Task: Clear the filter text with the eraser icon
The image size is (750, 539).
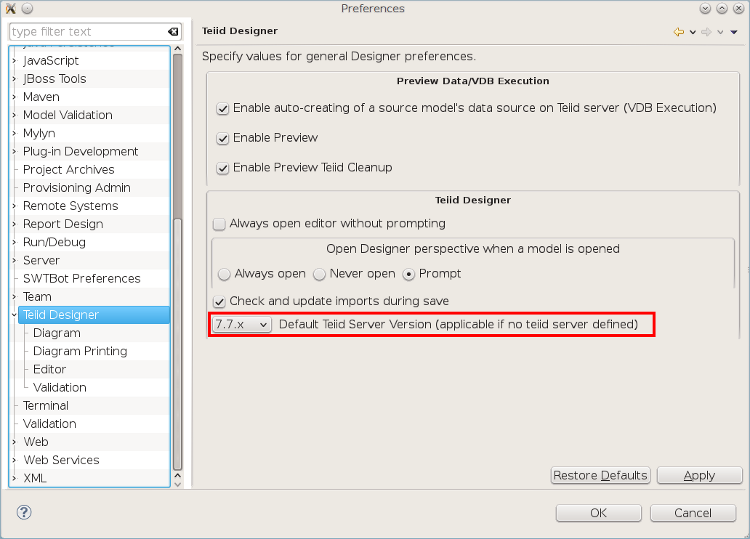Action: click(173, 32)
